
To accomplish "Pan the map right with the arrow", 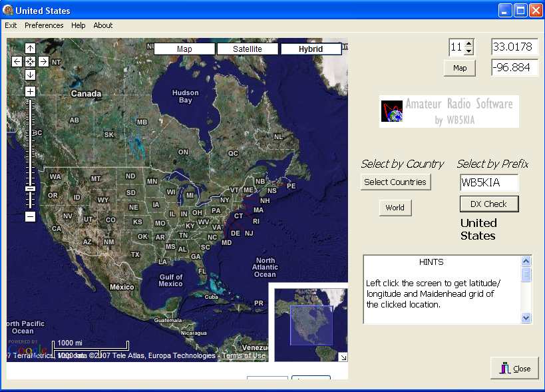I will click(x=43, y=61).
